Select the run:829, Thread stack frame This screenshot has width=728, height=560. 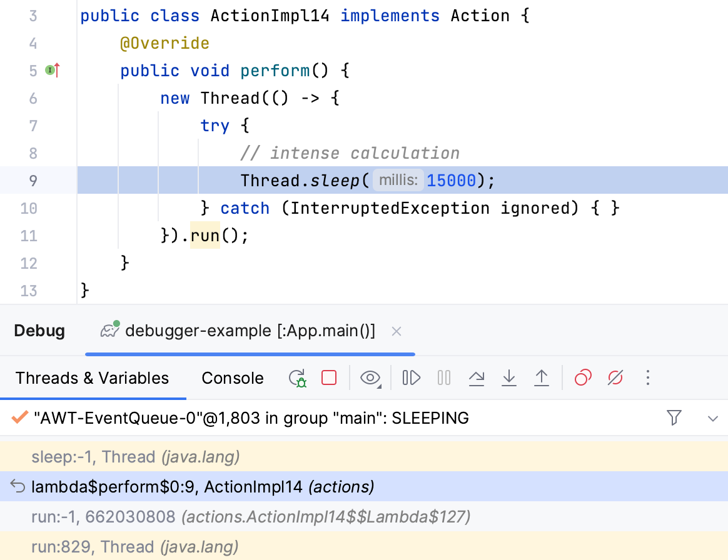coord(364,546)
